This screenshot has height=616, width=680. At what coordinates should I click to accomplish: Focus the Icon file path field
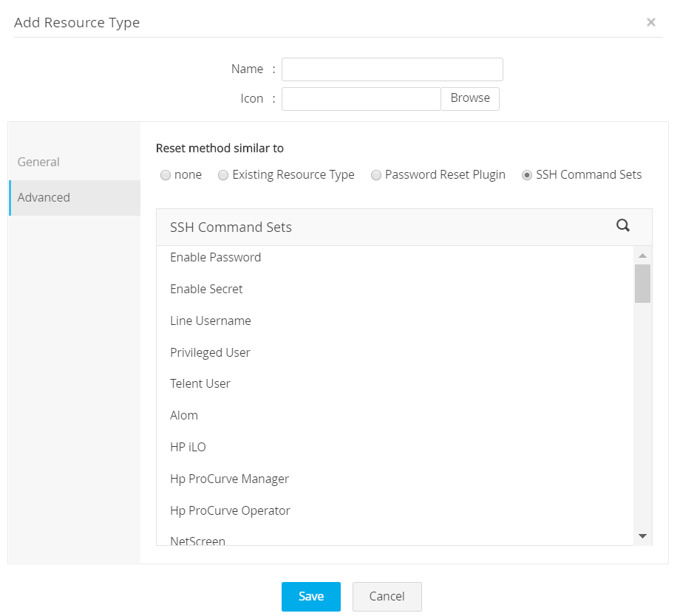click(361, 99)
